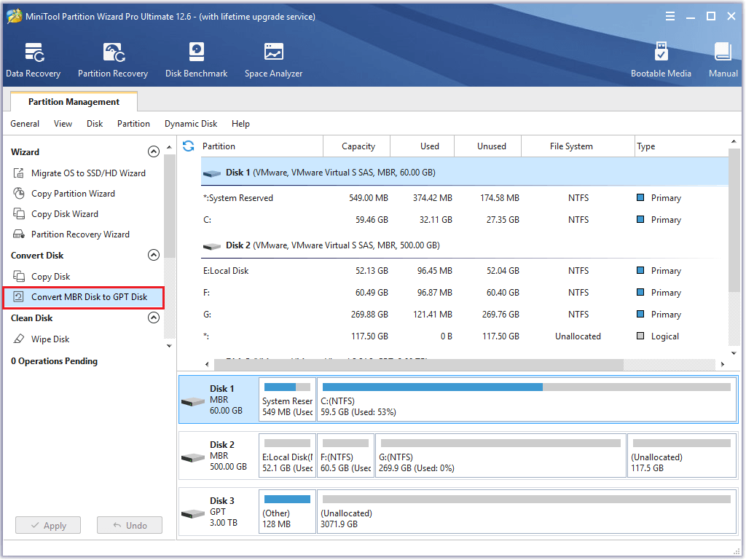
Task: Click the blue Primary swatch for System Reserved
Action: click(x=640, y=198)
